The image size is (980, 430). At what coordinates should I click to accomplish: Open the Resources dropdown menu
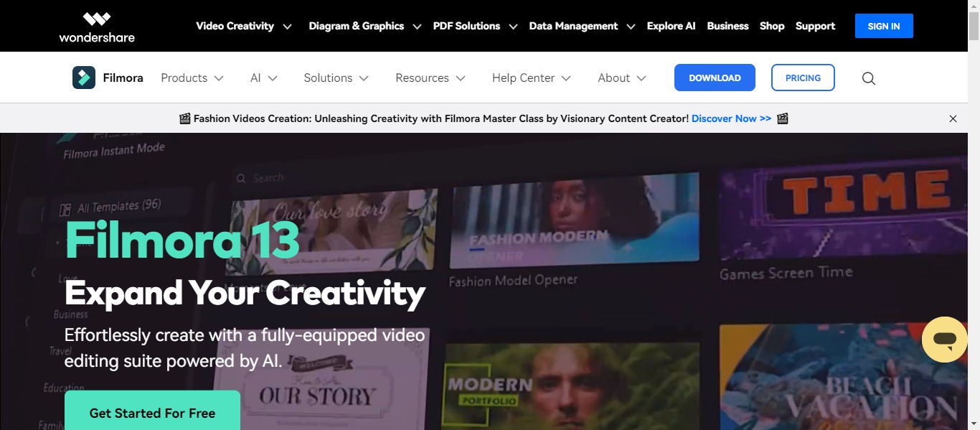coord(430,78)
